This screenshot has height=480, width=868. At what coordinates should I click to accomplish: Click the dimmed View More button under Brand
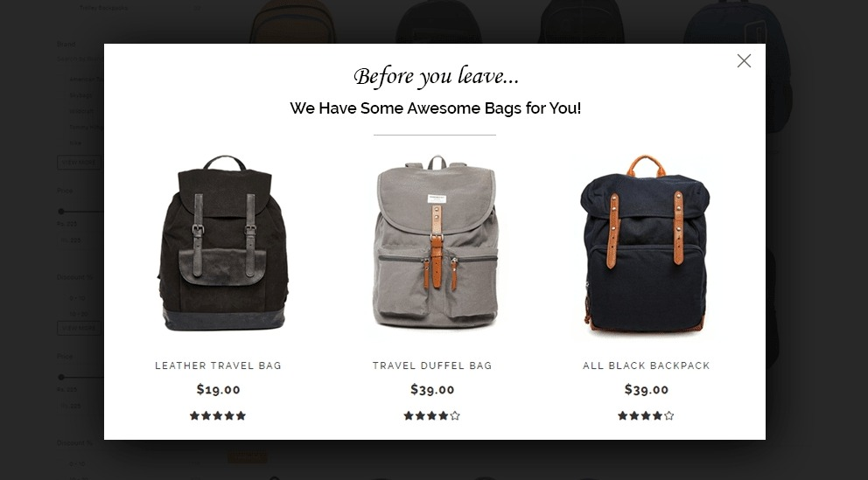(x=79, y=163)
